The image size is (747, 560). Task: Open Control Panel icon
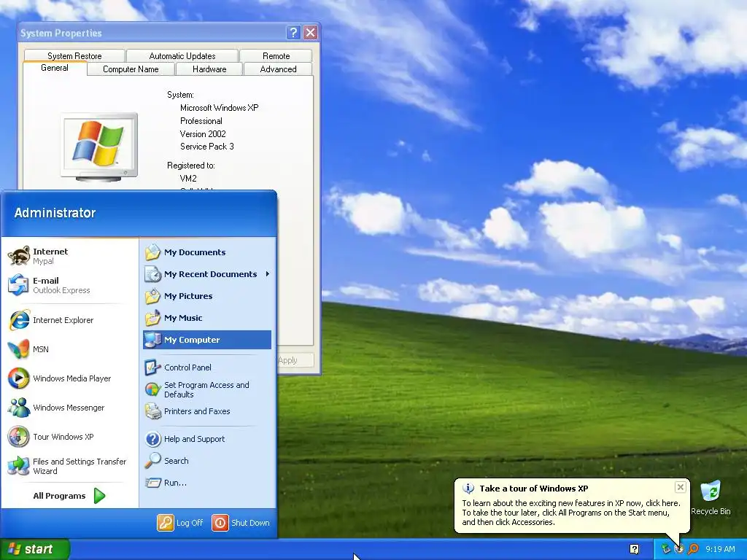(153, 367)
